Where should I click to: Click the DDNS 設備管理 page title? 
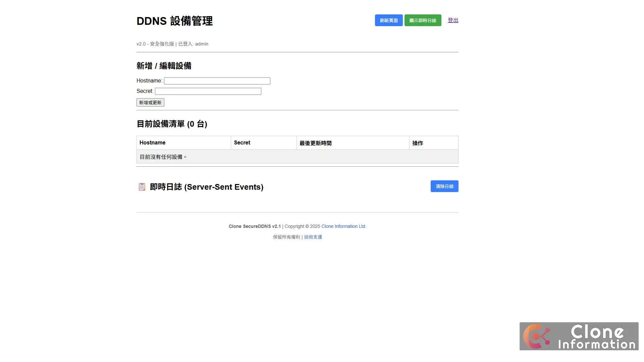[174, 21]
